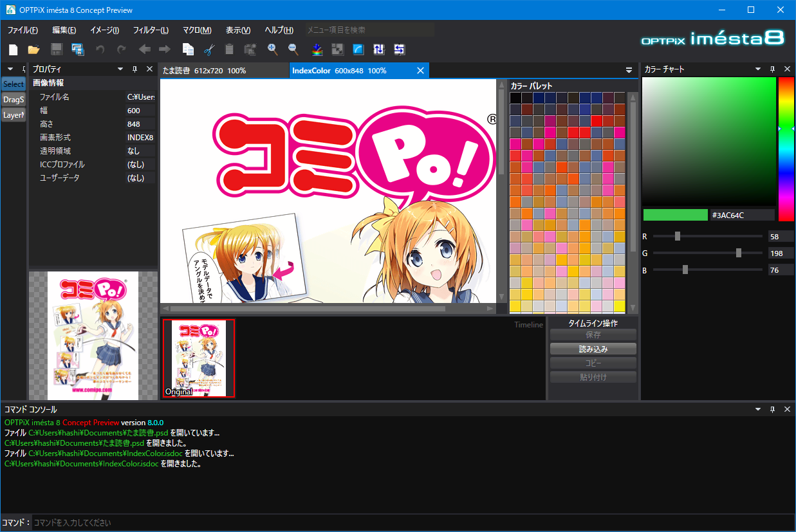Click the command input field
The image size is (796, 532).
[412, 522]
